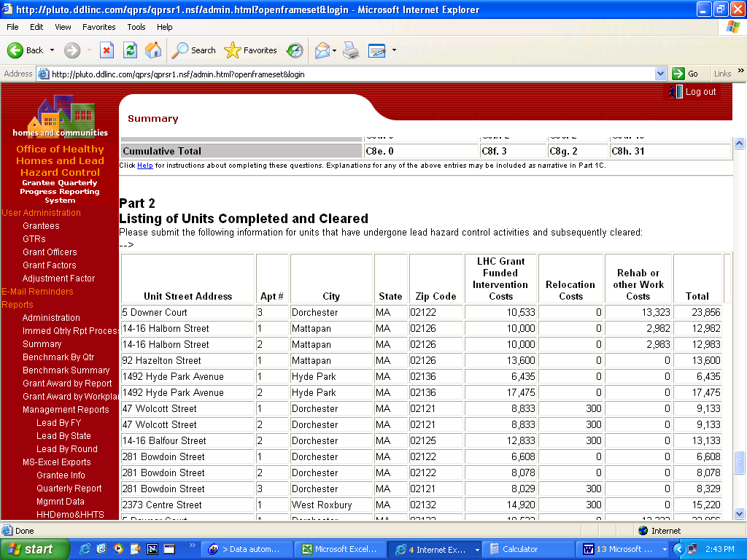Screen dimensions: 747x560
Task: Open the Favorites star in the toolbar
Action: [251, 50]
